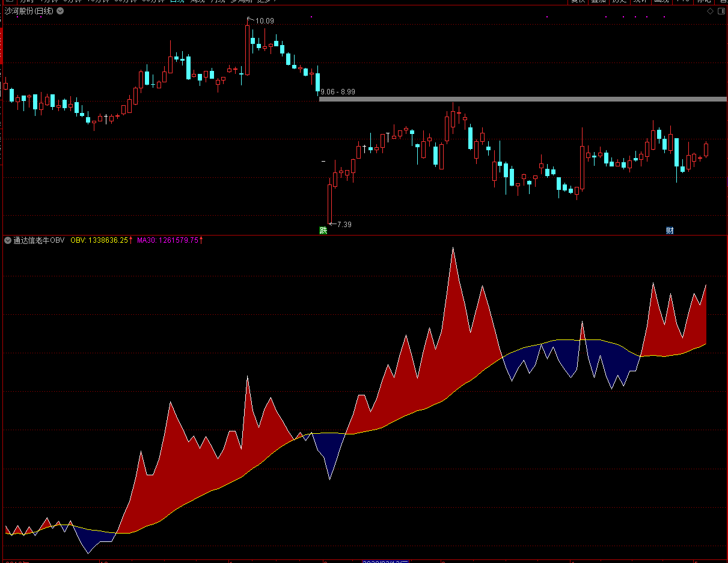The width and height of the screenshot is (728, 563).
Task: Click the square icon at the chart's top-right corner
Action: click(x=720, y=11)
